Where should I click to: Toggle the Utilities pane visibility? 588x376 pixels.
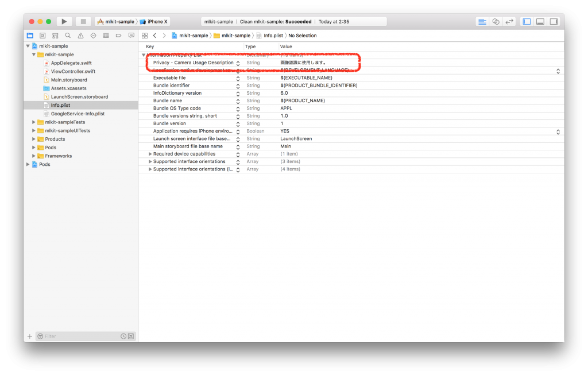coord(554,22)
